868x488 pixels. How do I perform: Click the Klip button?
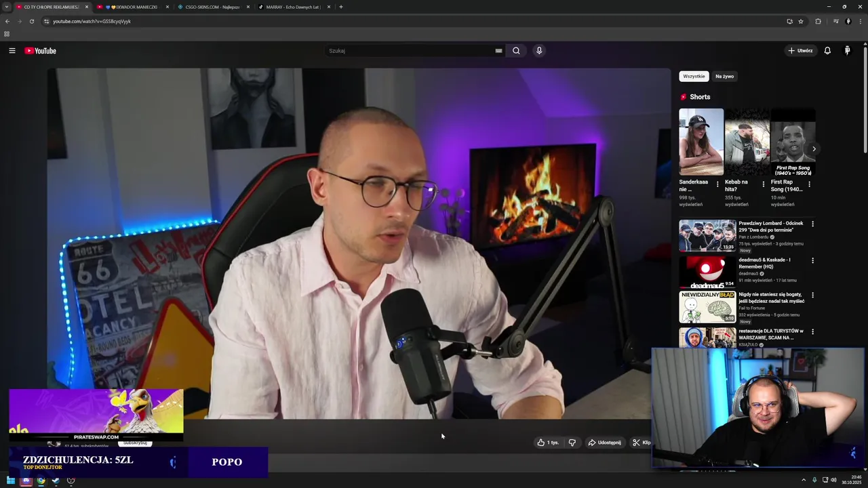(x=642, y=443)
